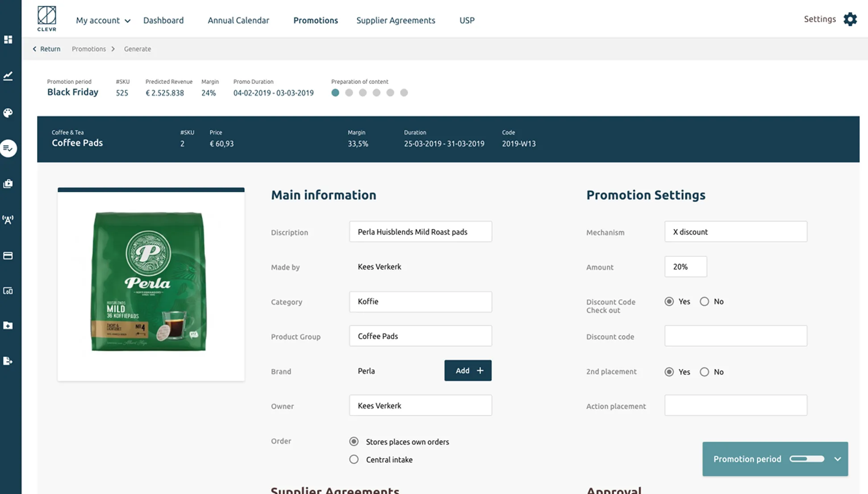Select first Preparation of content step dot
The height and width of the screenshot is (494, 868).
[x=335, y=93]
